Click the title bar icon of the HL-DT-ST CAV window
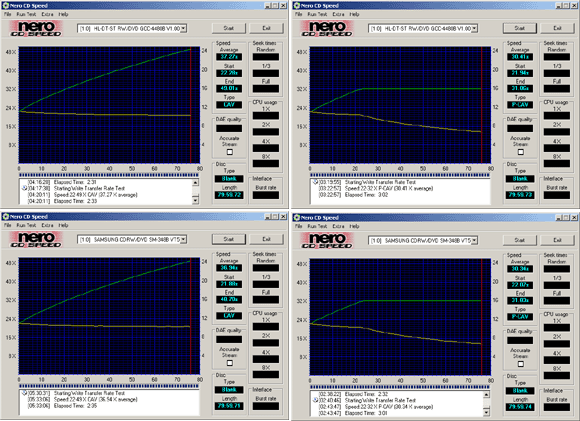The image size is (580, 421). 6,6
